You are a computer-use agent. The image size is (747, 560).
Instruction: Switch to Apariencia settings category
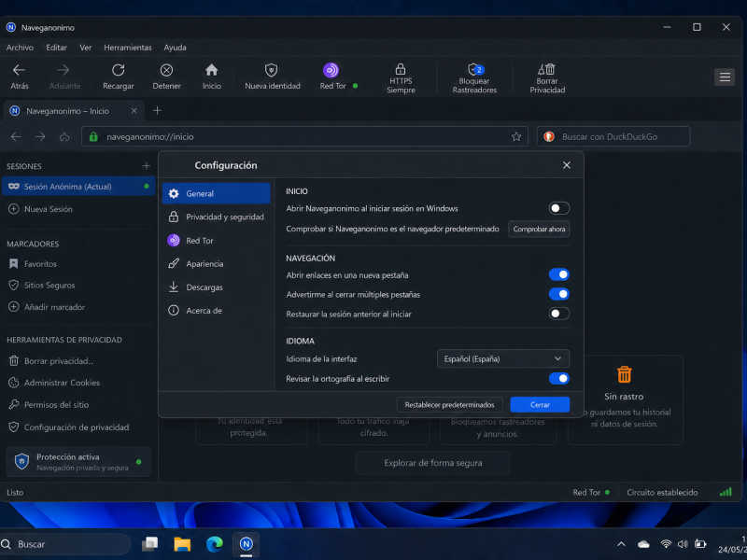click(217, 264)
